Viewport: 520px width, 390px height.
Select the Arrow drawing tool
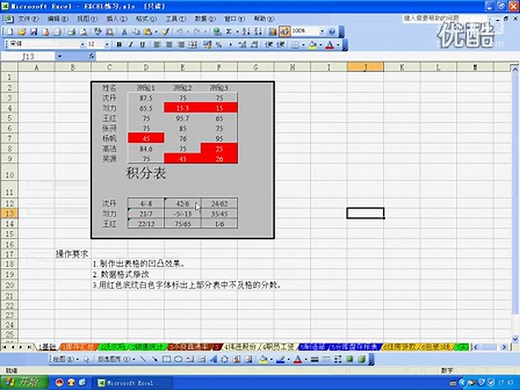coord(155,359)
